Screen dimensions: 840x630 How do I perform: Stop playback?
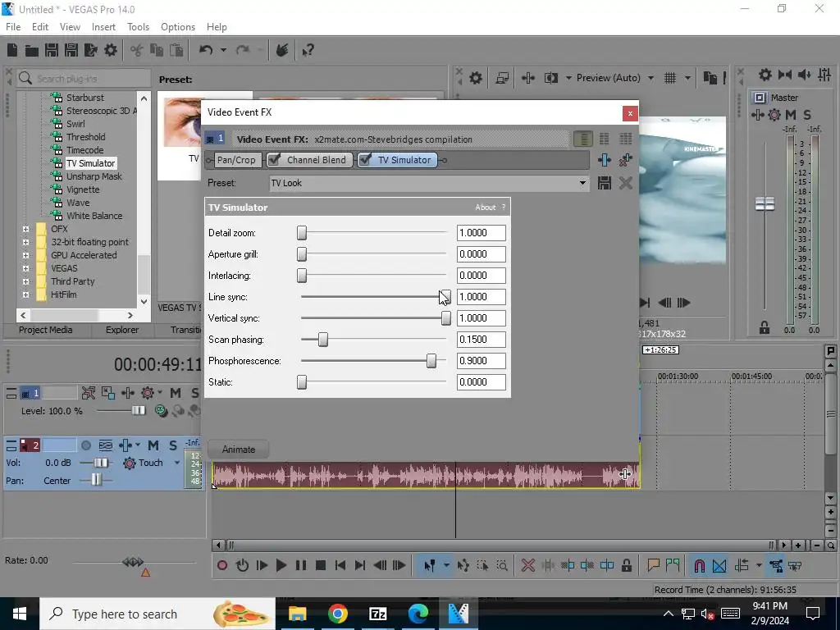(321, 565)
